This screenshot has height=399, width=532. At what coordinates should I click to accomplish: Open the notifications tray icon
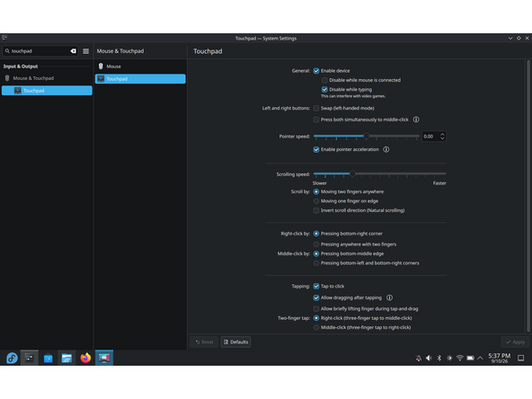point(419,359)
